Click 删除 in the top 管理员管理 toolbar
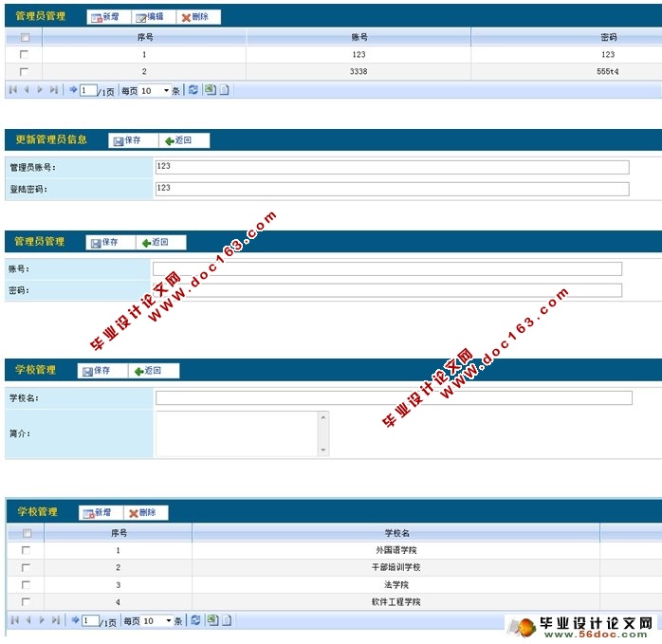Image resolution: width=662 pixels, height=644 pixels. point(198,17)
